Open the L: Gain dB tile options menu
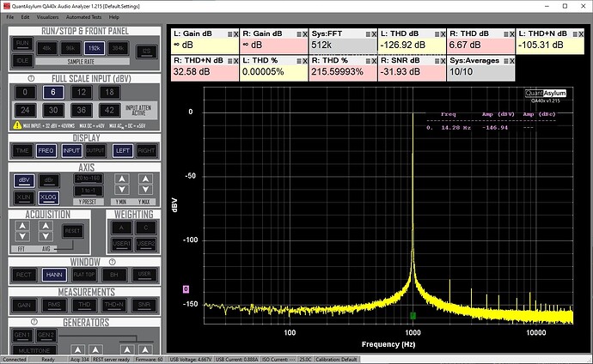Viewport: 593px width, 364px height. coord(230,34)
